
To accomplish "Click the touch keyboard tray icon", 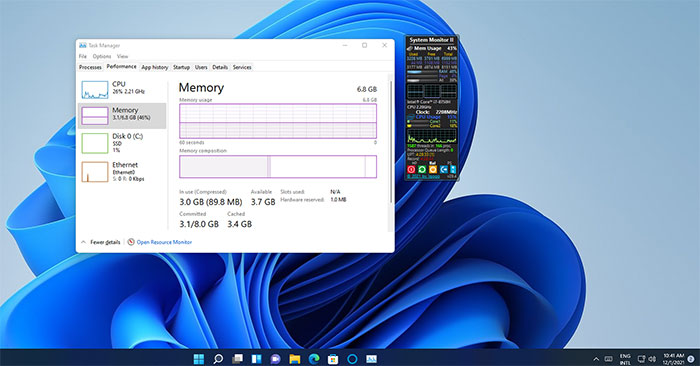I will point(608,359).
